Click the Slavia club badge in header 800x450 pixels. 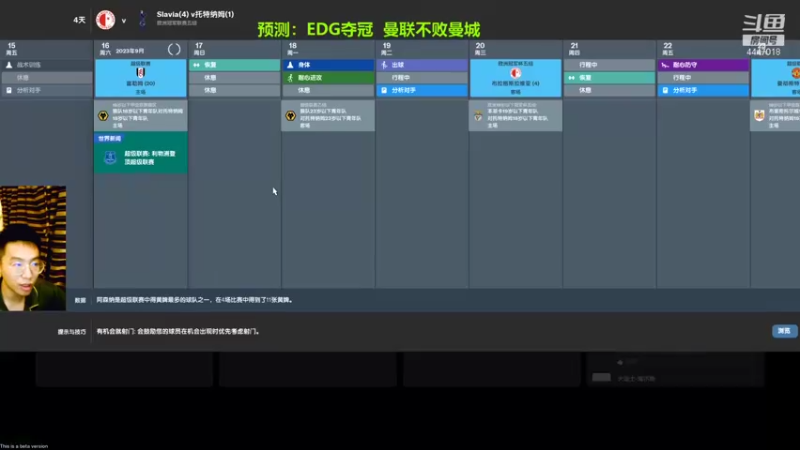106,20
